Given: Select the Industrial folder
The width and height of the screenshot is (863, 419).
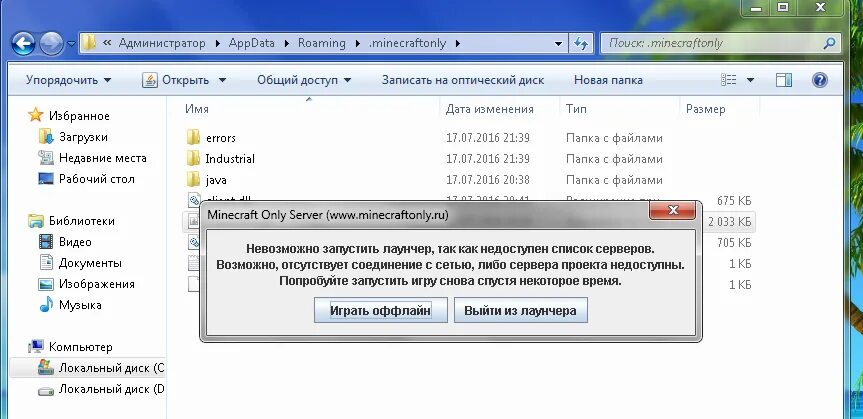Looking at the screenshot, I should (x=230, y=159).
